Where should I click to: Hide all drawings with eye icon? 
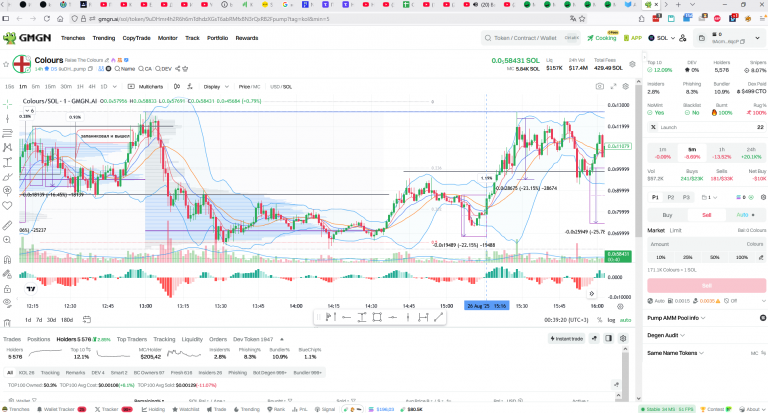pos(7,303)
